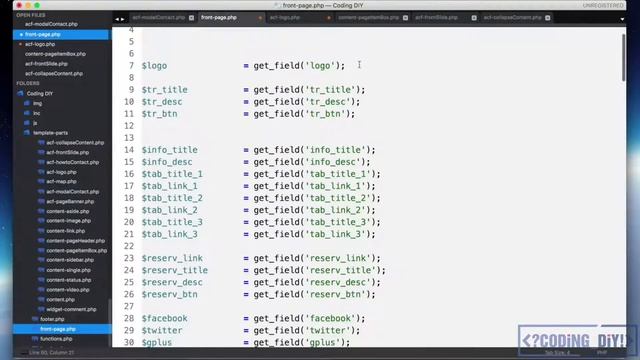The image size is (640, 360).
Task: Select acf-modalContact.php in Open Files
Action: coord(51,24)
